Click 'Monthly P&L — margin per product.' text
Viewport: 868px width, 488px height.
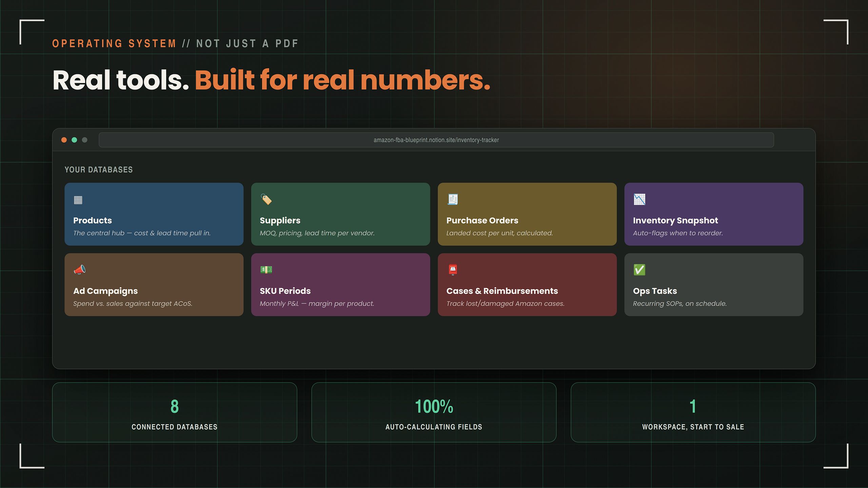pos(317,304)
